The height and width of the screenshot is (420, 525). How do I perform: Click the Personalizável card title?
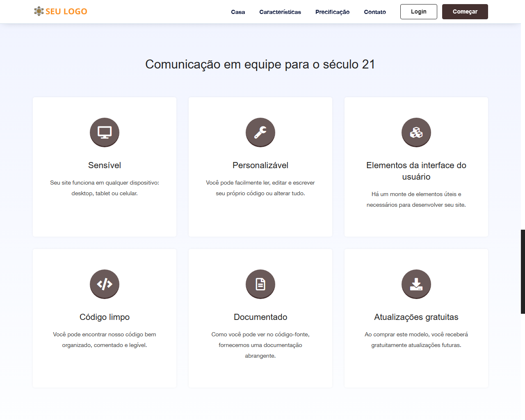pos(260,165)
